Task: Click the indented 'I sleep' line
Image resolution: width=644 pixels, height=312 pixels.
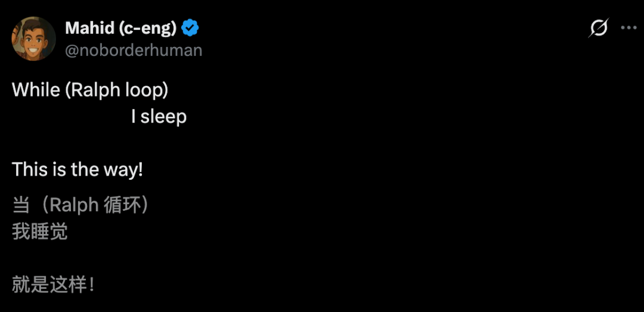Action: tap(159, 117)
